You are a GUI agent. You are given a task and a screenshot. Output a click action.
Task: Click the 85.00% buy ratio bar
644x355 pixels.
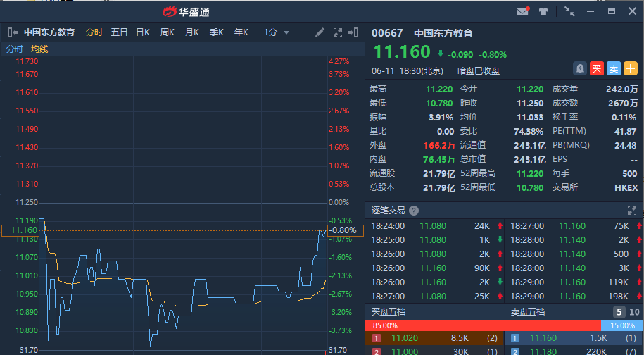(x=483, y=326)
